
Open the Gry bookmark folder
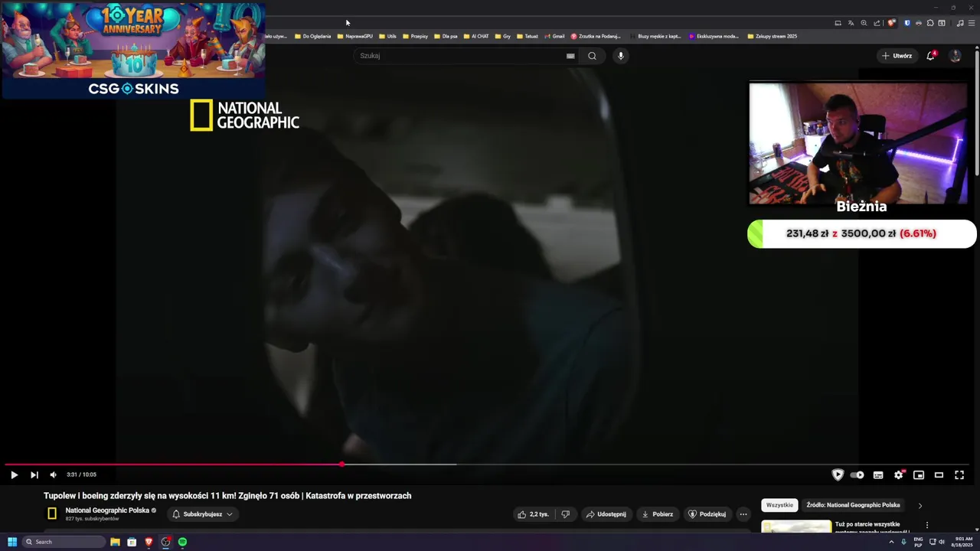pos(502,36)
